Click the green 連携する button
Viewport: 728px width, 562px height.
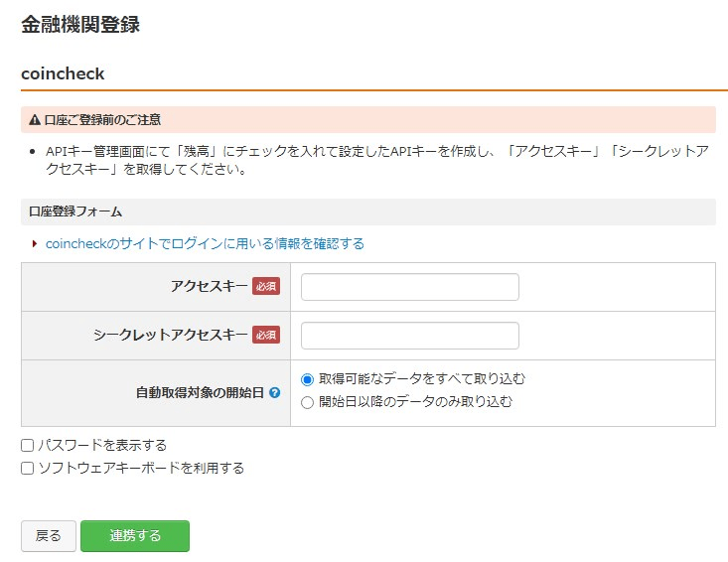tap(135, 536)
